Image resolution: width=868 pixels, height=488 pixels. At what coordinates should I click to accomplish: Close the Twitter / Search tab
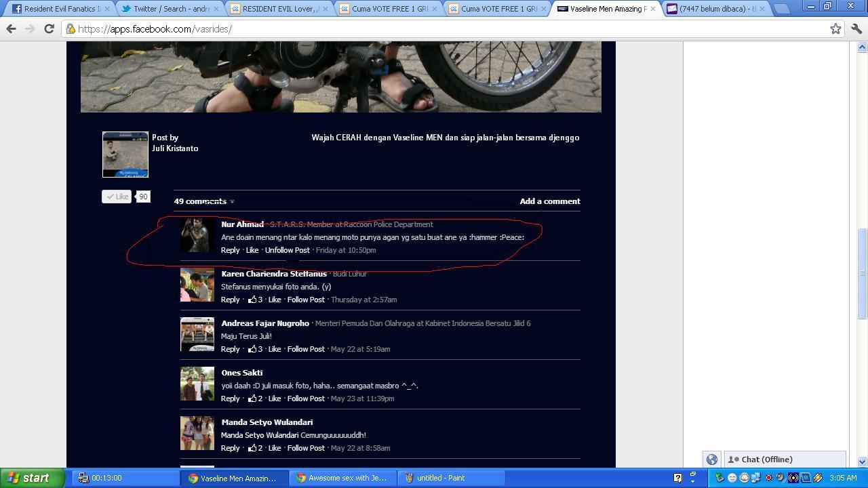coord(218,9)
